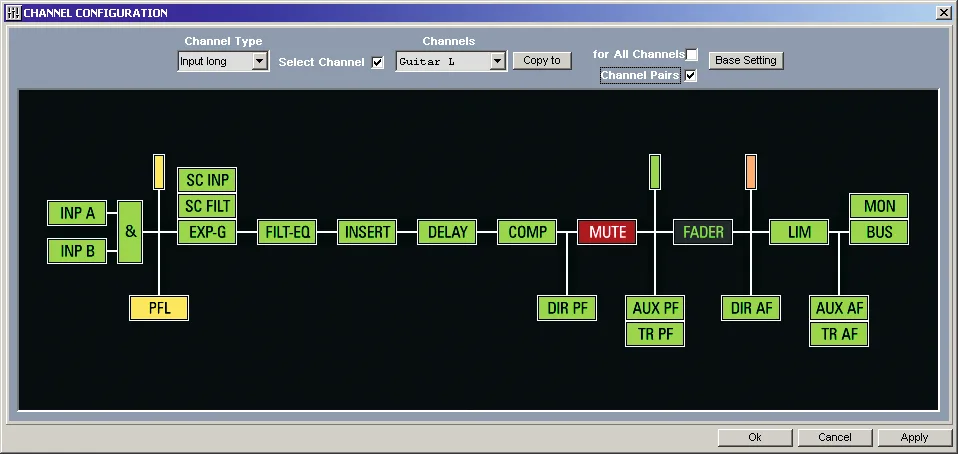Click the green meter point above AUX PF
958x454 pixels.
(655, 172)
